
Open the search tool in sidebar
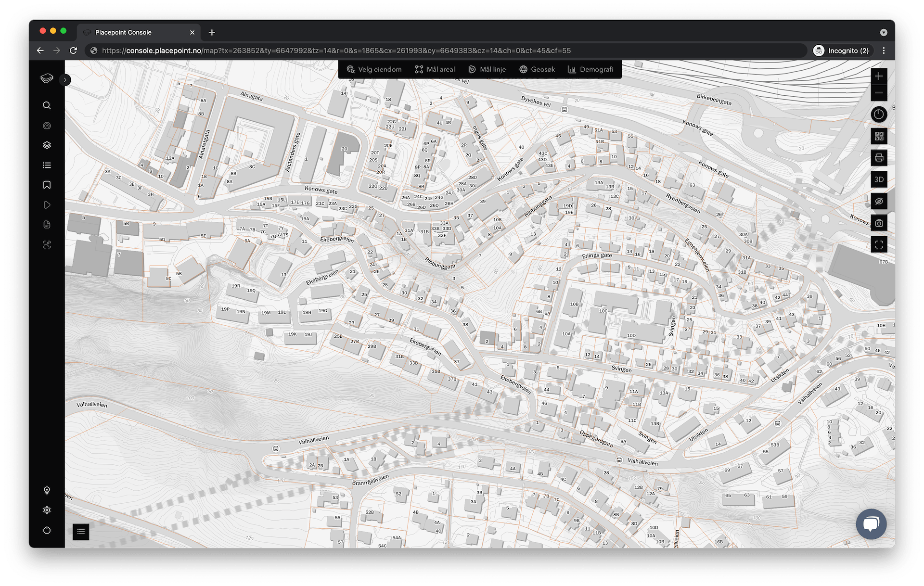(x=47, y=105)
